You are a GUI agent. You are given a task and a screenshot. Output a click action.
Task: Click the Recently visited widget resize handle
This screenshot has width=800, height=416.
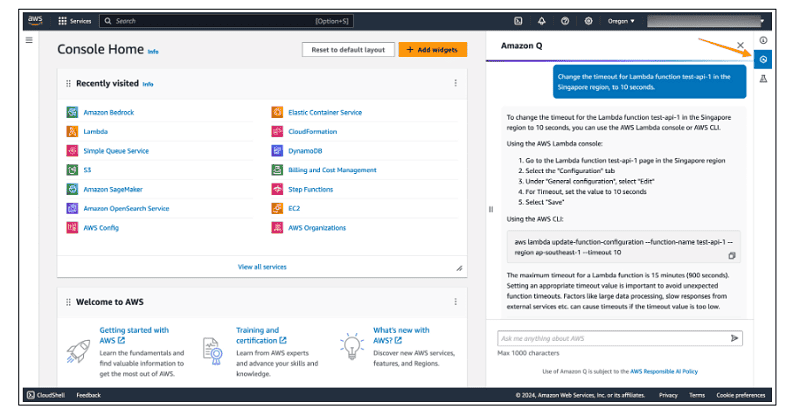tap(459, 268)
